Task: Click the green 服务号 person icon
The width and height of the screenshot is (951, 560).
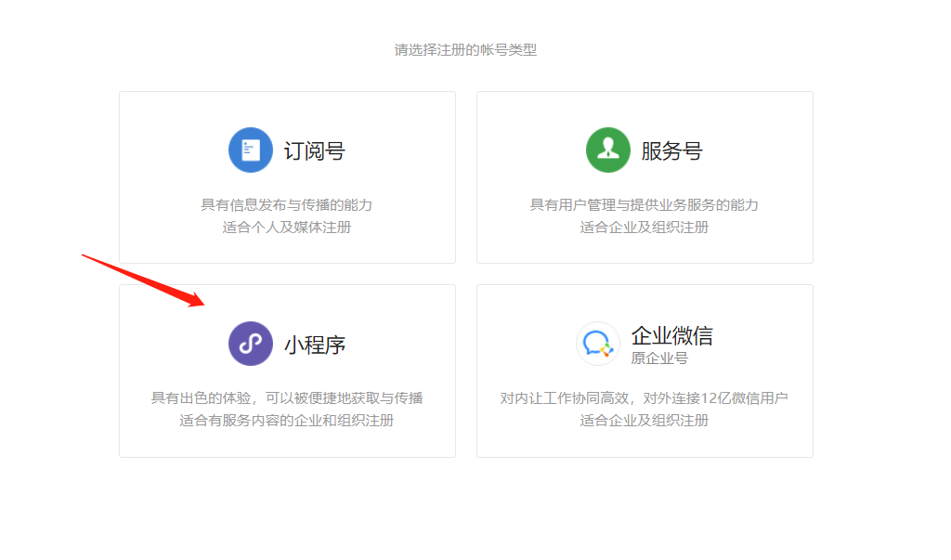Action: (x=607, y=150)
